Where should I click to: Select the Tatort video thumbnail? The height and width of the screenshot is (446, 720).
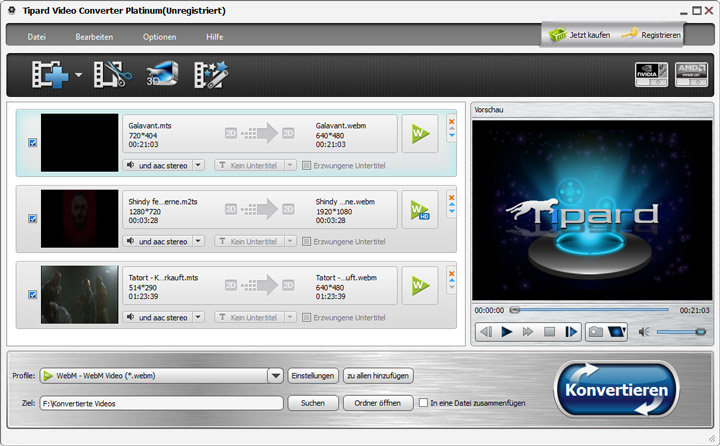coord(79,294)
